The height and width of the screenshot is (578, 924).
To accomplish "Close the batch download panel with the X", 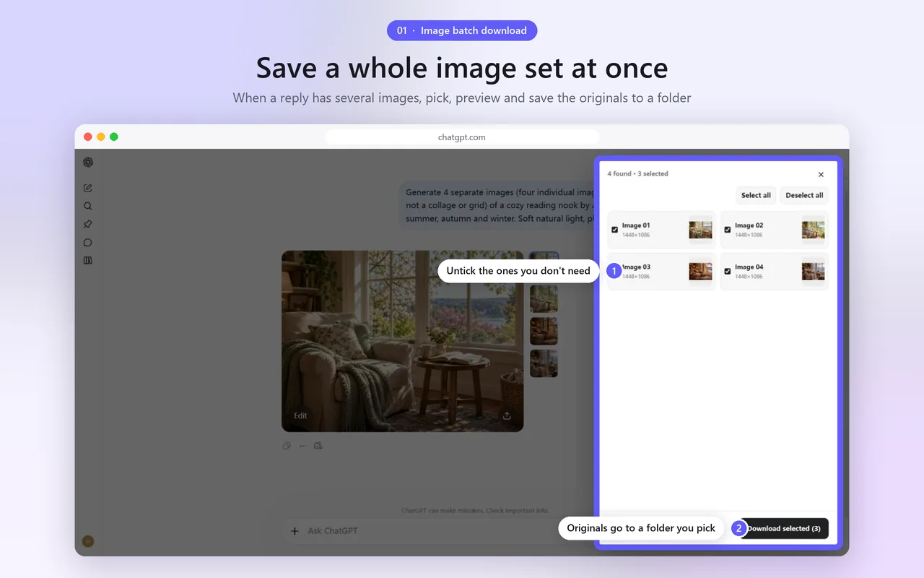I will click(821, 175).
